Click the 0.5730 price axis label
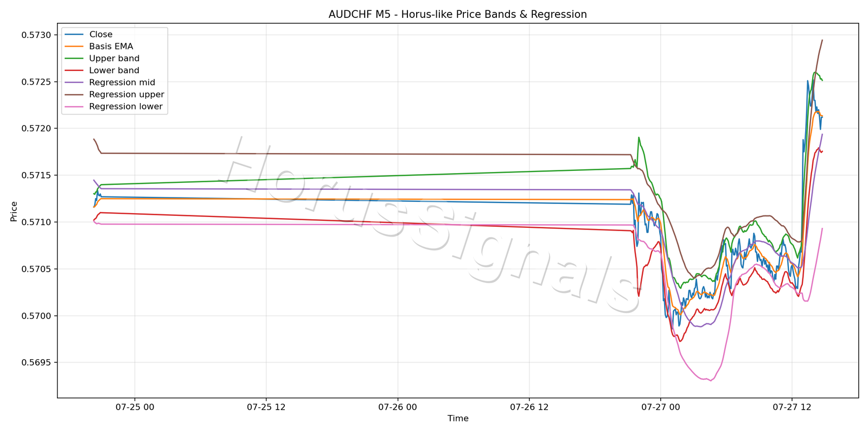This screenshot has height=434, width=868. click(x=36, y=35)
